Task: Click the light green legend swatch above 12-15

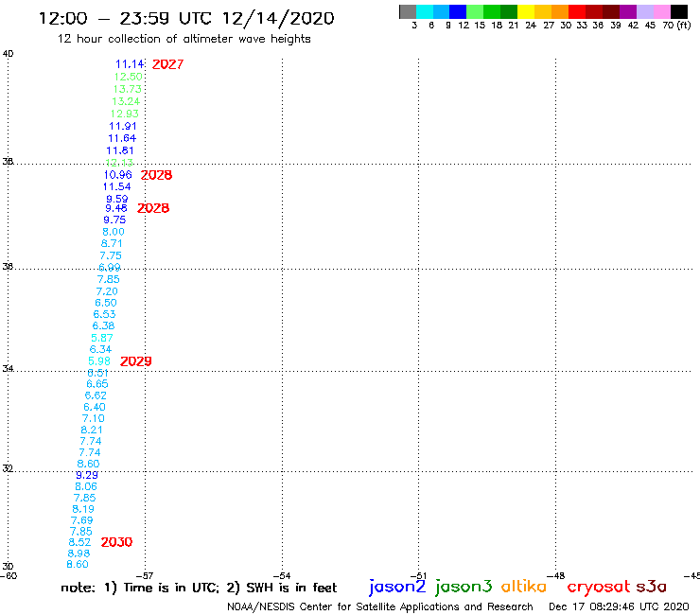Action: 475,11
